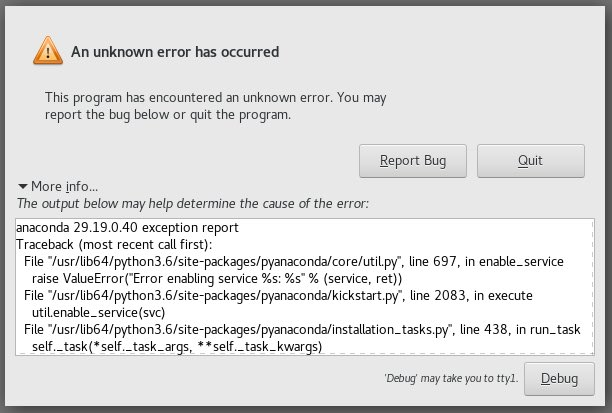Click the 'anaconda 29.19.0.40 exception report' line

(127, 228)
